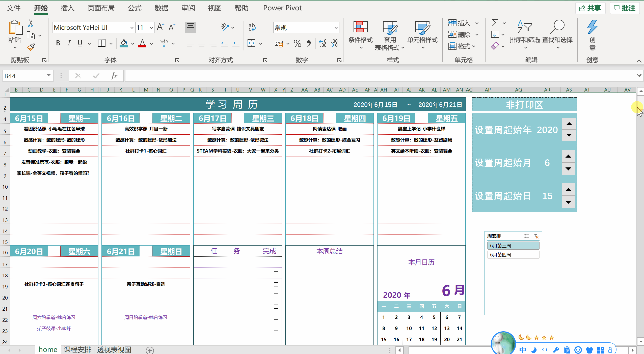Decrease 设置周起始日 spinner down
The width and height of the screenshot is (644, 354).
pyautogui.click(x=568, y=202)
